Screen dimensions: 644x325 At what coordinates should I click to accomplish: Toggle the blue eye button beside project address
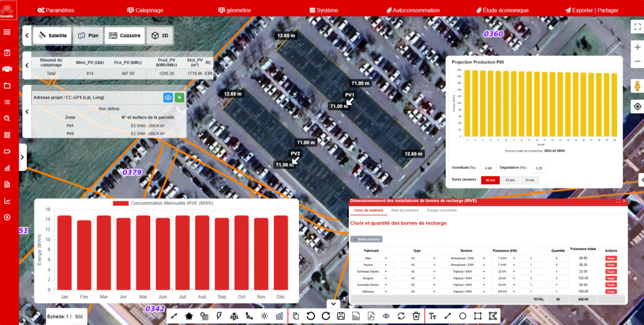click(x=168, y=98)
